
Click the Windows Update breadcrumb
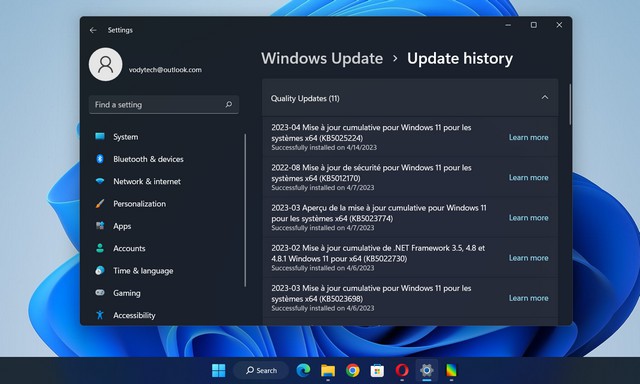[322, 58]
